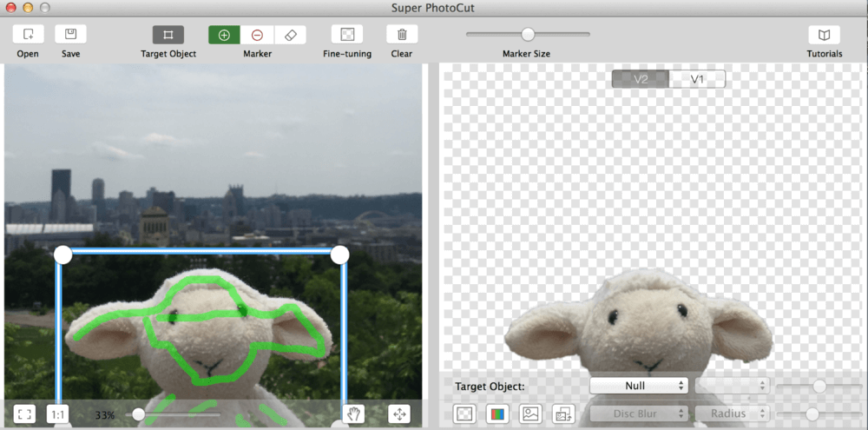The width and height of the screenshot is (868, 430).
Task: Select the hand pan tool
Action: [x=354, y=414]
